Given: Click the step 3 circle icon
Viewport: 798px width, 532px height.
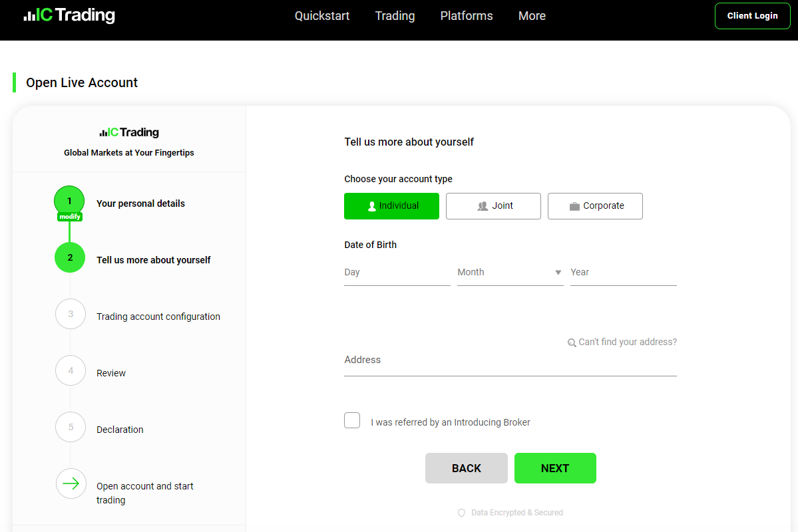Looking at the screenshot, I should [71, 314].
